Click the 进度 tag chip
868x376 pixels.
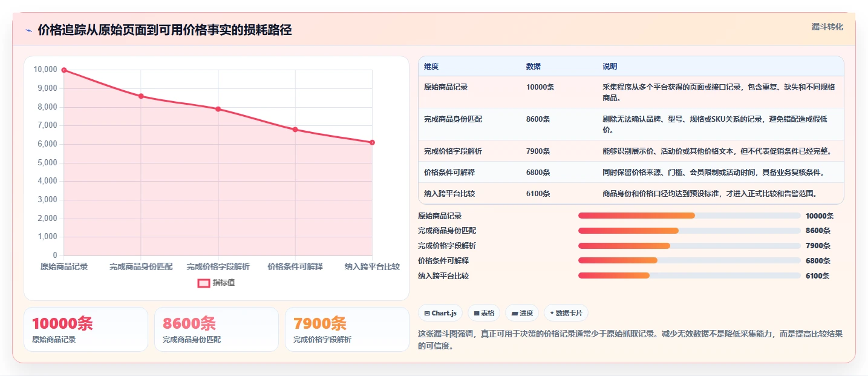[522, 313]
